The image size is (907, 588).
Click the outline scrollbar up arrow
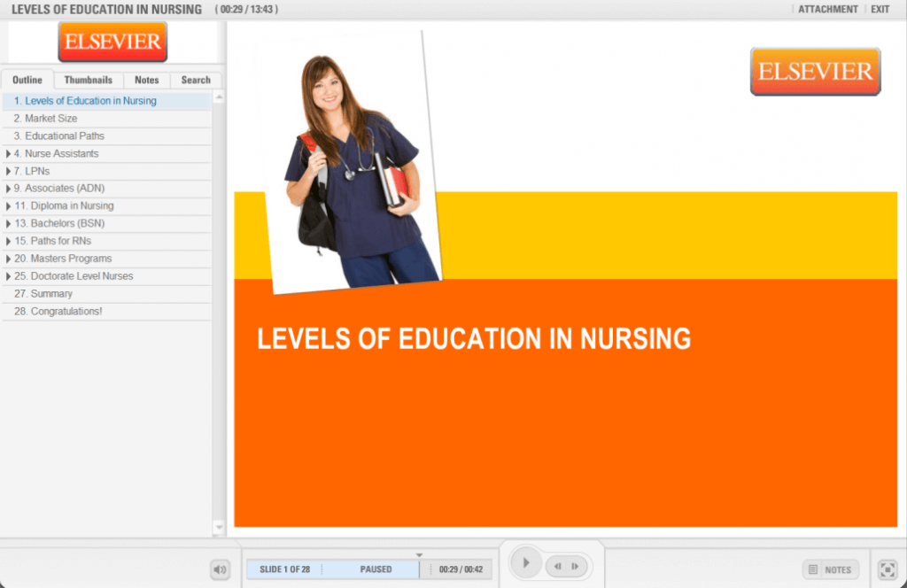coord(219,97)
